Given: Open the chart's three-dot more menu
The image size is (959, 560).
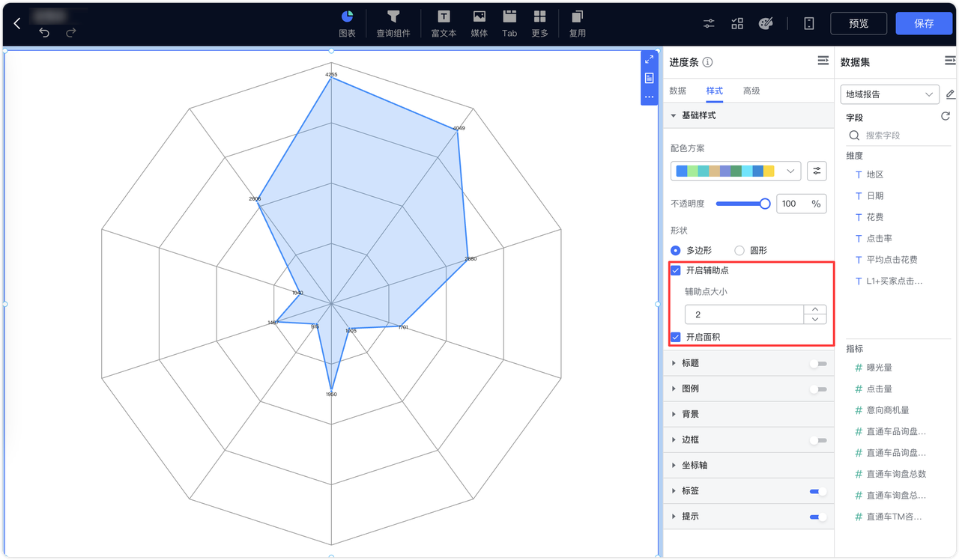Looking at the screenshot, I should click(650, 97).
